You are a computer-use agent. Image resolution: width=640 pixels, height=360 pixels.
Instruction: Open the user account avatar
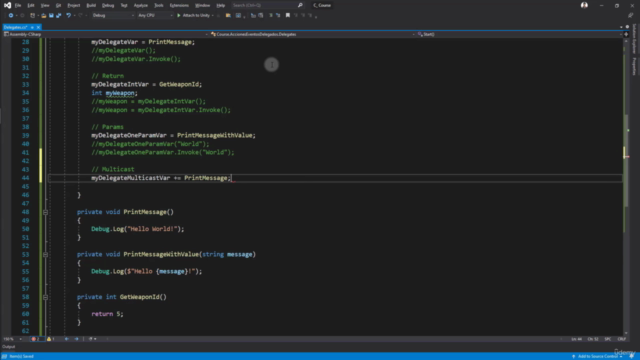pos(584,5)
